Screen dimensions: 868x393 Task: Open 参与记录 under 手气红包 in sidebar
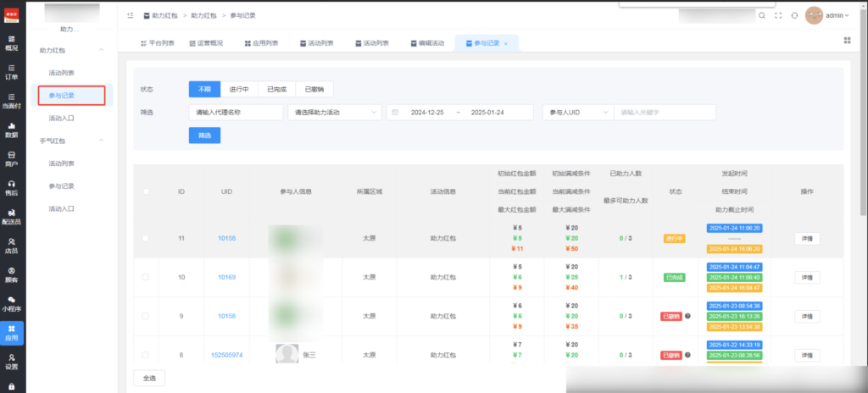[61, 186]
